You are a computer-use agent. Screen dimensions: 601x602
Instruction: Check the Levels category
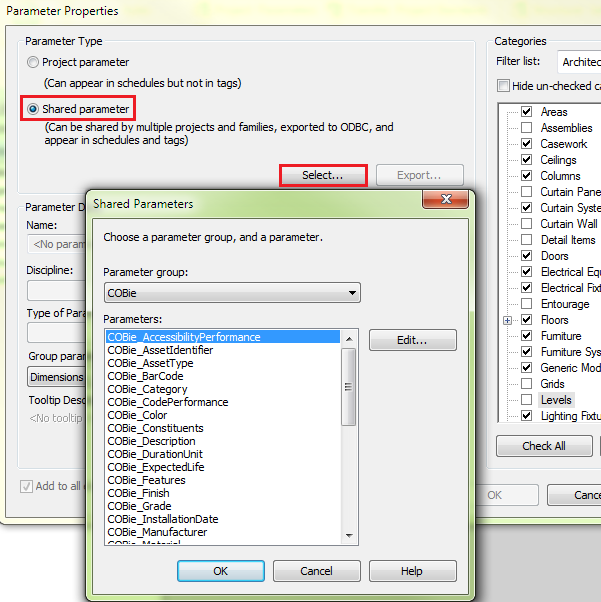[x=526, y=400]
